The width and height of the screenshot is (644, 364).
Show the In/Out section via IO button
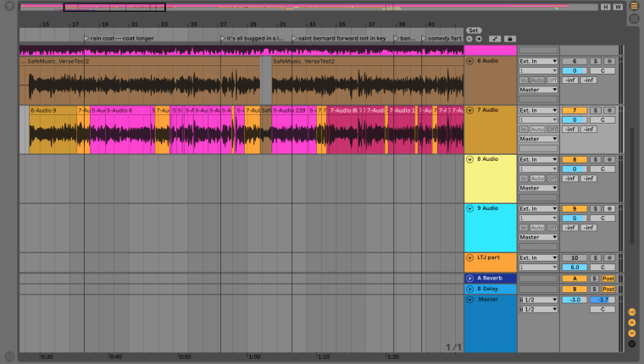click(x=631, y=312)
